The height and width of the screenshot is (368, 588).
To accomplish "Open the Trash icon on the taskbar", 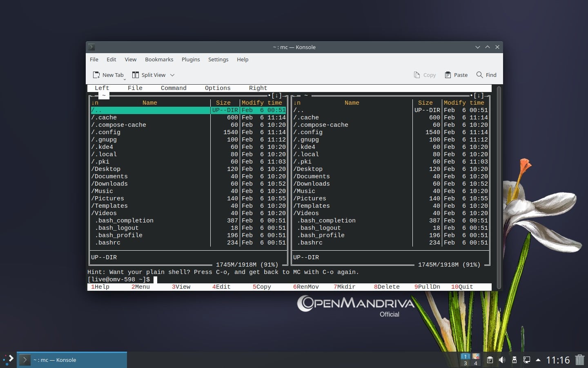I will 580,360.
